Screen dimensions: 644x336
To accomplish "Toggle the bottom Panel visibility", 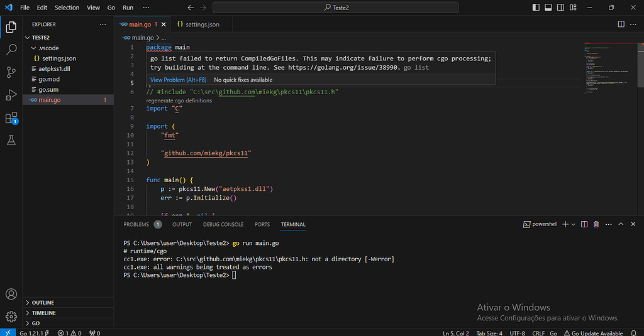I will point(548,8).
